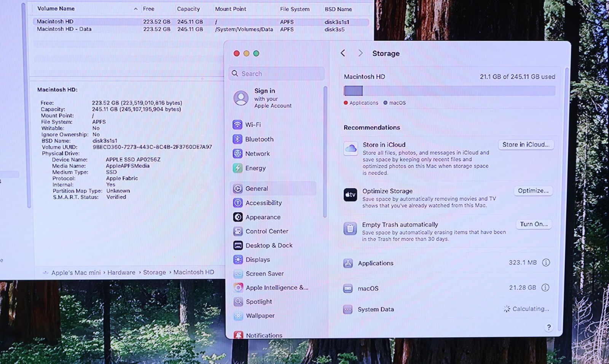
Task: Click the 21.1 GB of 245.11 GB used text
Action: click(517, 77)
